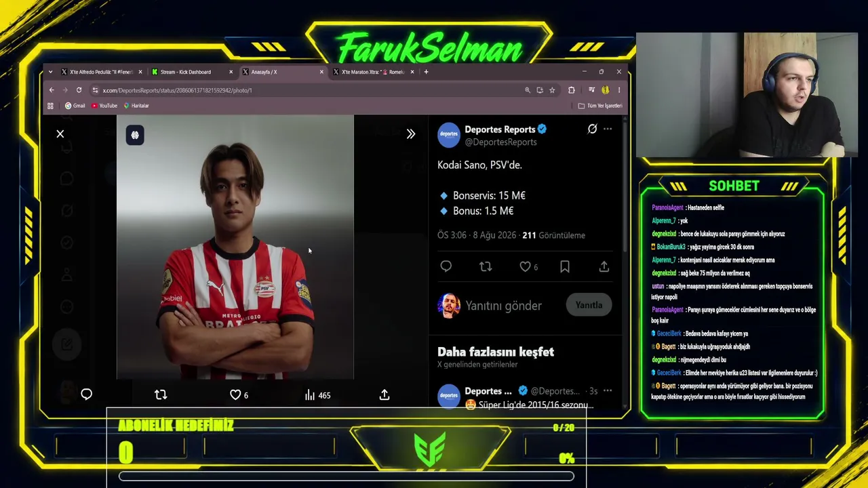
Task: Switch to the Stream - Kick Dashboard tab
Action: point(186,72)
